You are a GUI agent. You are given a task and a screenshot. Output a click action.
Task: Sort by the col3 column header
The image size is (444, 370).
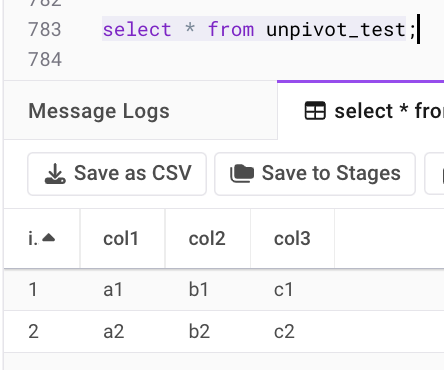pos(293,239)
